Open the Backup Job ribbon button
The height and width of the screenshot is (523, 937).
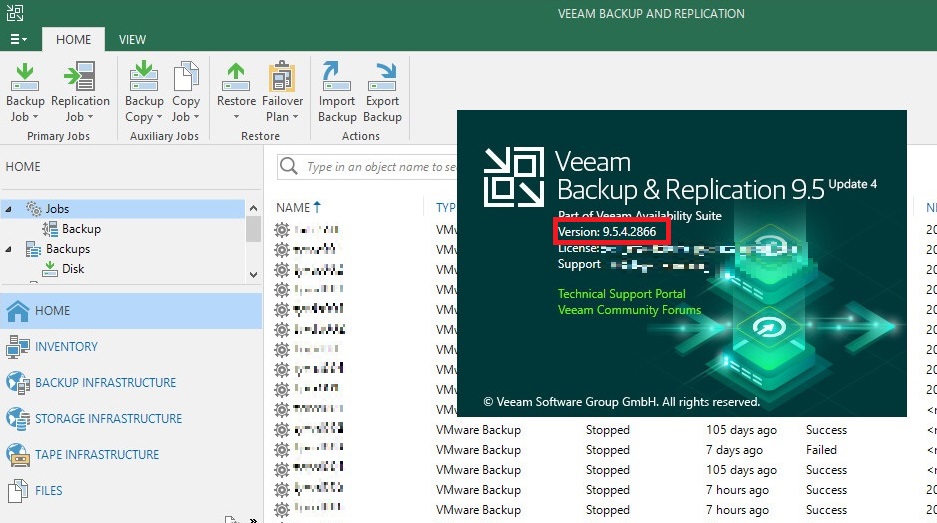[x=25, y=92]
